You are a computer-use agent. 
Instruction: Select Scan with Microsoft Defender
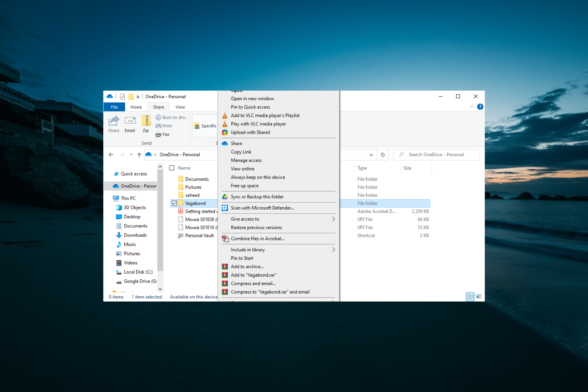point(262,208)
